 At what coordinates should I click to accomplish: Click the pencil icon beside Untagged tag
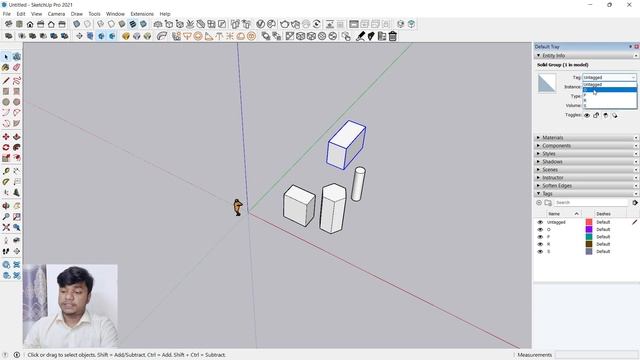tap(634, 222)
